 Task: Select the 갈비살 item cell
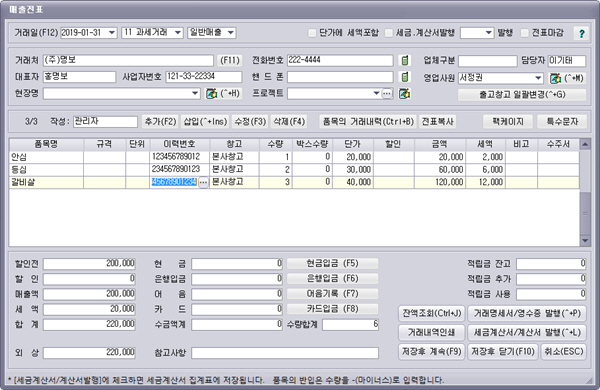click(x=46, y=182)
